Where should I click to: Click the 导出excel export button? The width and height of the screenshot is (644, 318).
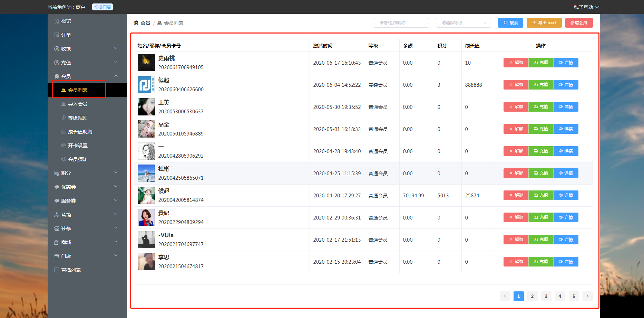pos(544,23)
